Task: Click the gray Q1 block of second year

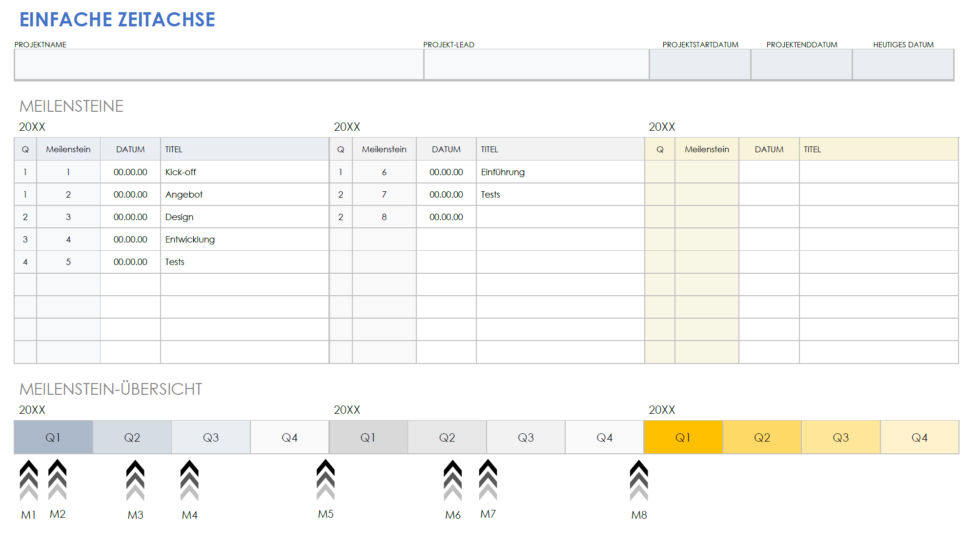Action: pyautogui.click(x=368, y=437)
